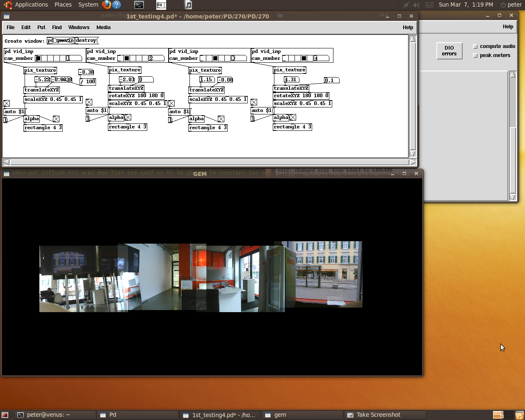Click the clock showing Sun Mar 7
Image resolution: width=525 pixels, height=420 pixels.
click(x=466, y=5)
